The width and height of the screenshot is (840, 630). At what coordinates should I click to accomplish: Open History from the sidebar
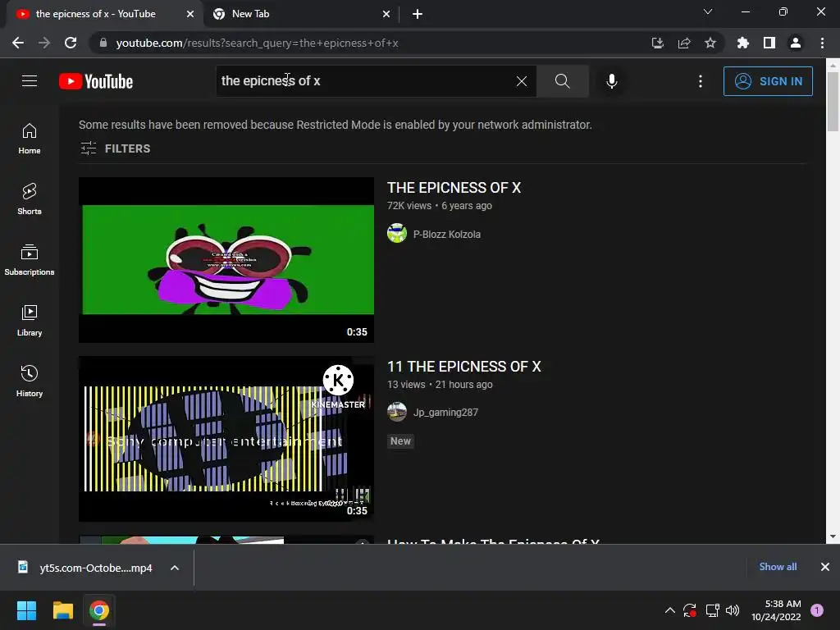click(30, 381)
